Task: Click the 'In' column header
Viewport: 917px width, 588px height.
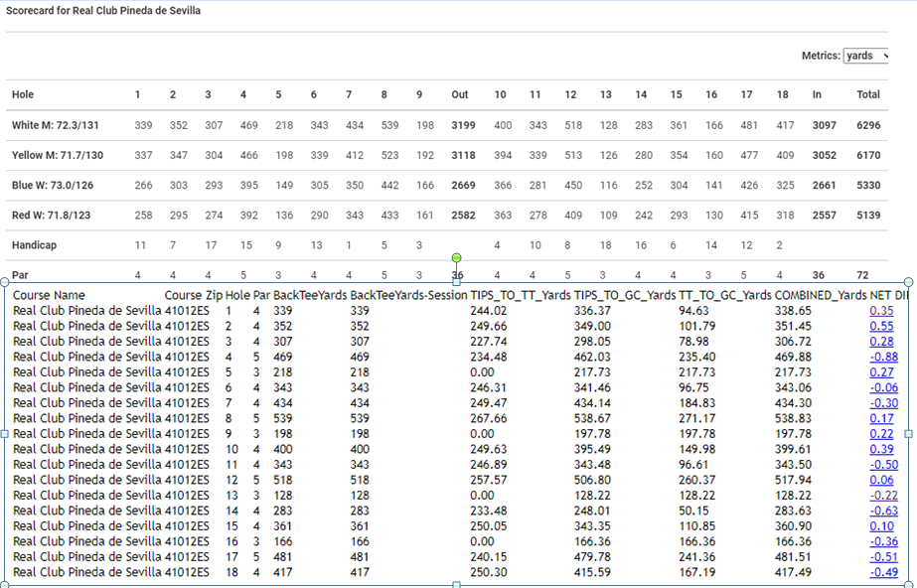Action: pyautogui.click(x=817, y=94)
